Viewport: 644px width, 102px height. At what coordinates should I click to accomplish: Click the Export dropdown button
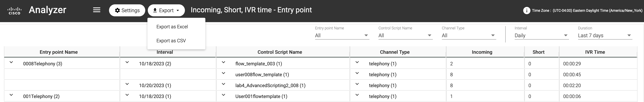[166, 10]
